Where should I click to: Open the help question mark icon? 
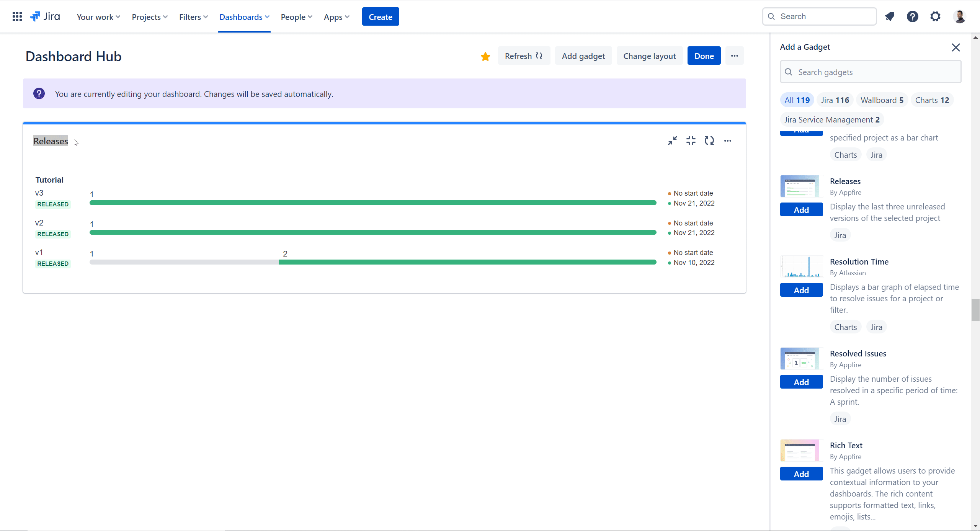point(913,16)
